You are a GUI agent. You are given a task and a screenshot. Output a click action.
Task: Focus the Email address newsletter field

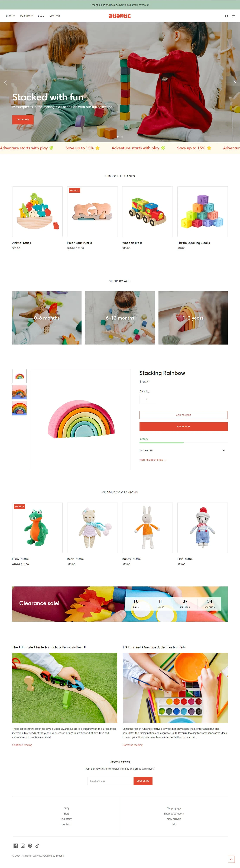110,781
